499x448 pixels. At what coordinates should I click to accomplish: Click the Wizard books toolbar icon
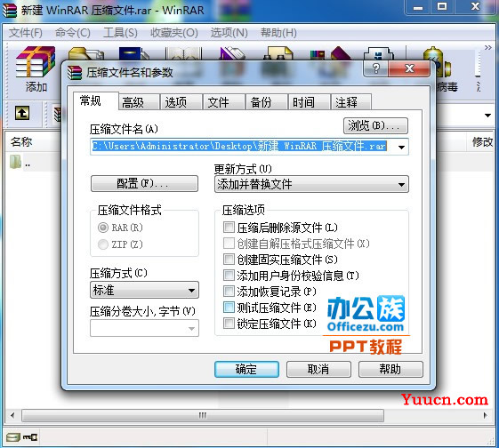point(330,53)
